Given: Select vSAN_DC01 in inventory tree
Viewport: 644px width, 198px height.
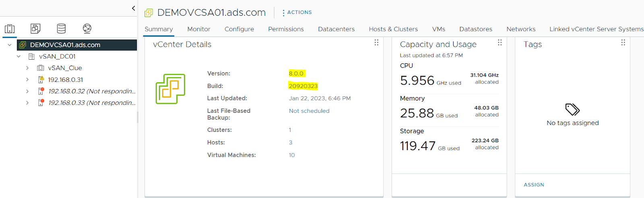Looking at the screenshot, I should 57,56.
